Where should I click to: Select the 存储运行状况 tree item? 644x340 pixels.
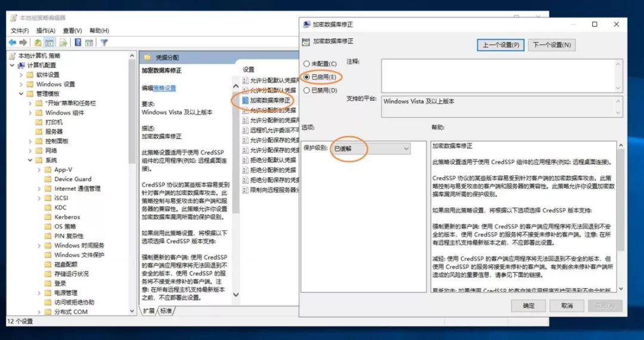click(x=71, y=274)
